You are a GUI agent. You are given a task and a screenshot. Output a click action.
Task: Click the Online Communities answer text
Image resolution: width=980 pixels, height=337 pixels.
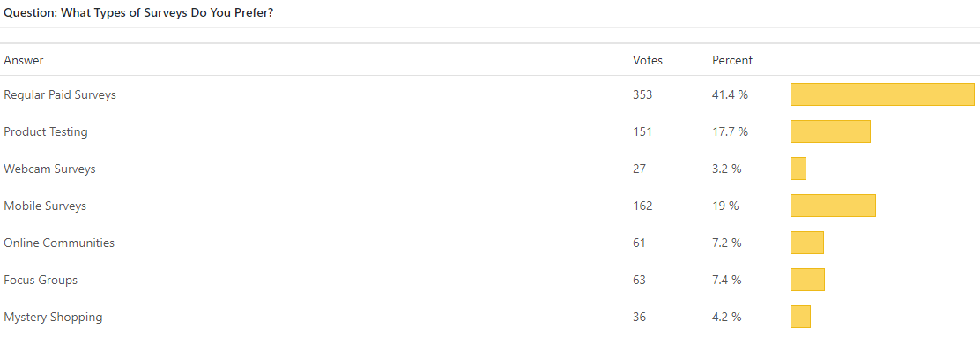coord(59,243)
